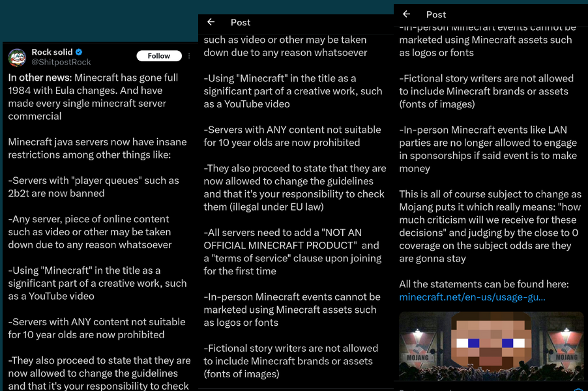Click back arrow in Post panel with minecraft.net link
The height and width of the screenshot is (391, 588).
(x=407, y=14)
